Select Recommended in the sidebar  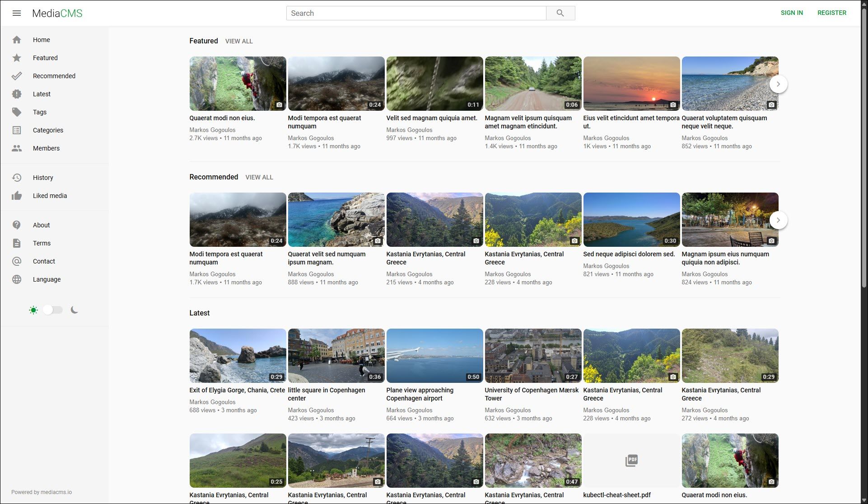(x=54, y=76)
